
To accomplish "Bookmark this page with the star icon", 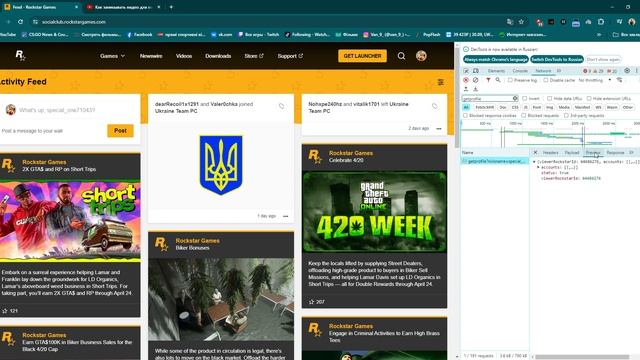I will tap(521, 22).
